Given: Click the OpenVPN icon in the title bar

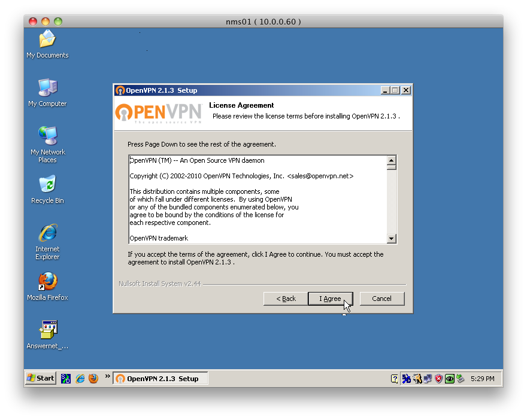Looking at the screenshot, I should click(120, 90).
